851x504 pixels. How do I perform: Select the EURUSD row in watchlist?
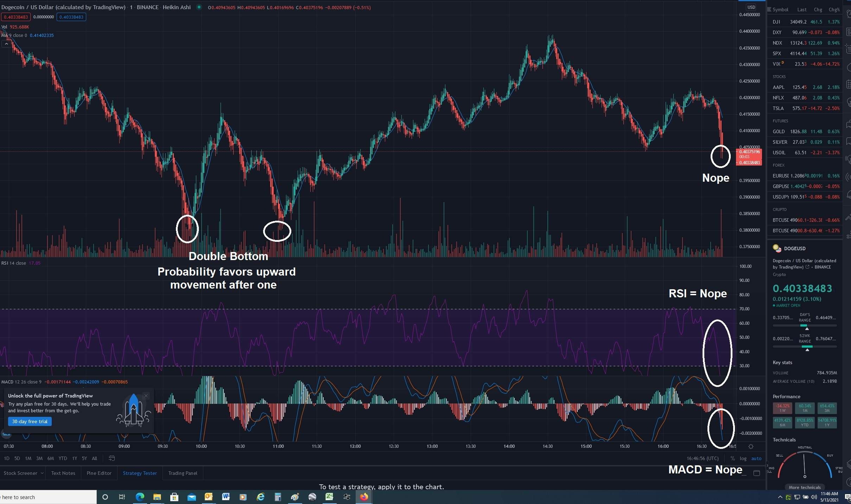coord(806,176)
